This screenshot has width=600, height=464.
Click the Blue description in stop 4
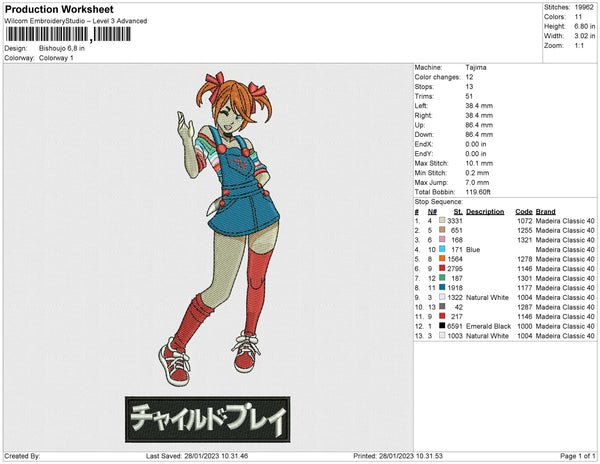tap(473, 250)
